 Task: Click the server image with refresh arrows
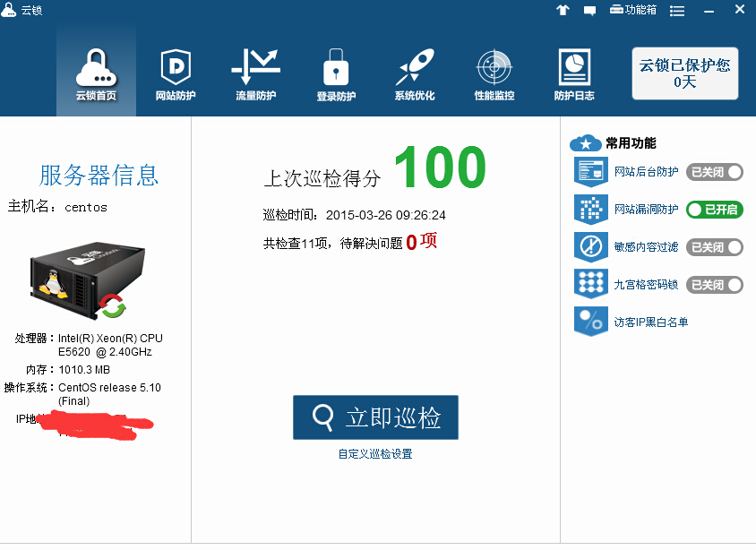coord(80,280)
